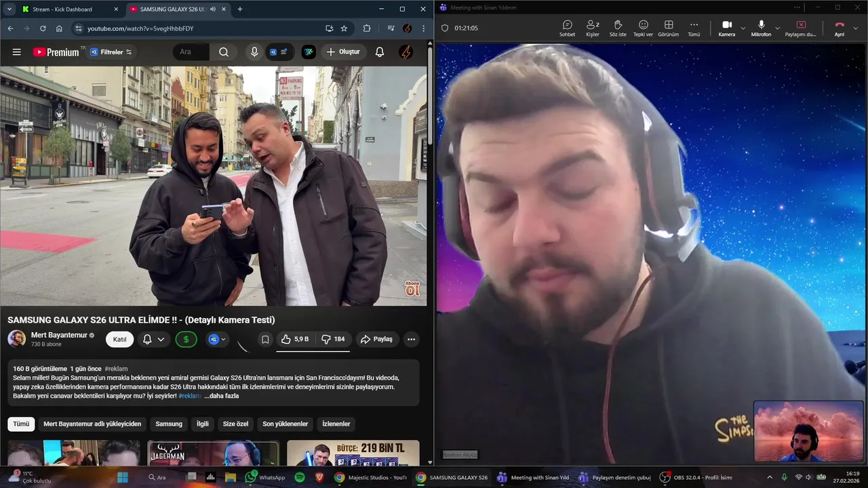Image resolution: width=868 pixels, height=488 pixels.
Task: Bookmark this page with star icon
Action: click(344, 28)
